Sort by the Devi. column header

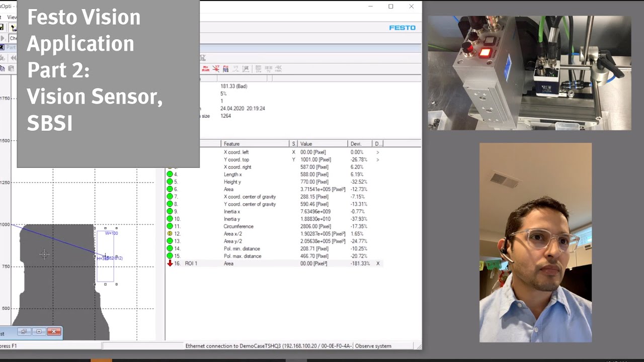[360, 144]
